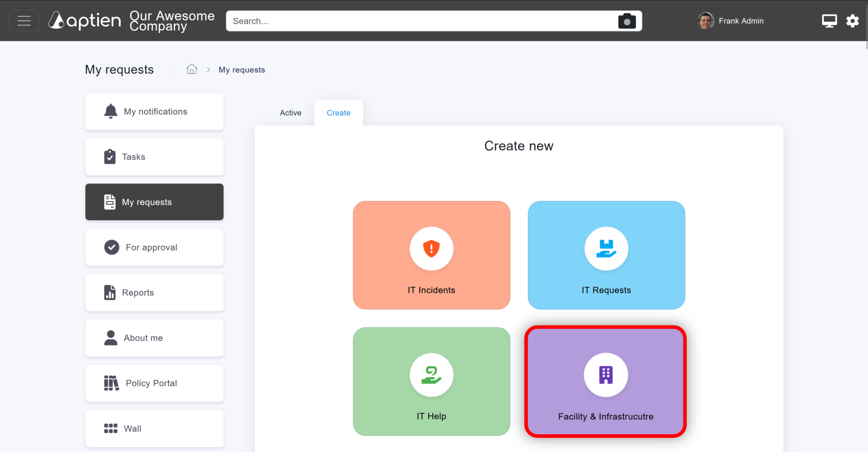Click the IT Requests hand-box icon

[x=606, y=248]
